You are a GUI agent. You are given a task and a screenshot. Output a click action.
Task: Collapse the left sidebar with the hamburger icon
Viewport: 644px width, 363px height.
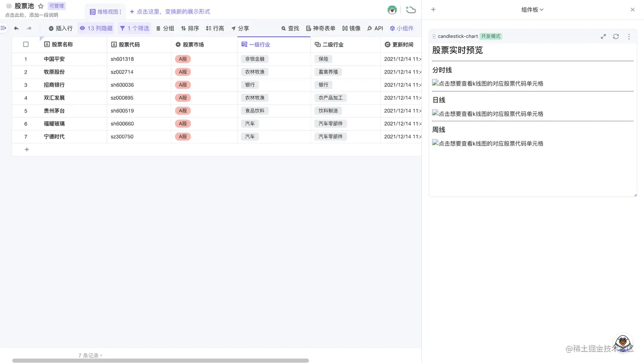click(4, 28)
